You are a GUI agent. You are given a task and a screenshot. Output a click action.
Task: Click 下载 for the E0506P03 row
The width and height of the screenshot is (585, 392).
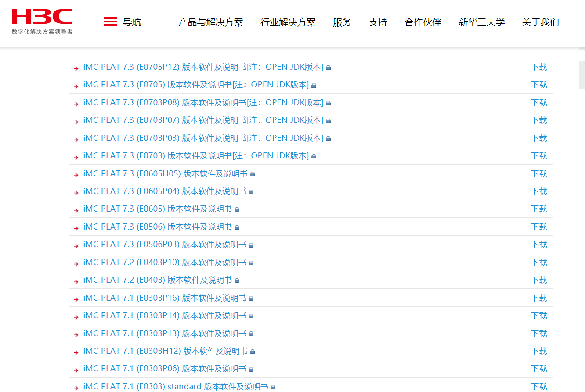point(539,245)
